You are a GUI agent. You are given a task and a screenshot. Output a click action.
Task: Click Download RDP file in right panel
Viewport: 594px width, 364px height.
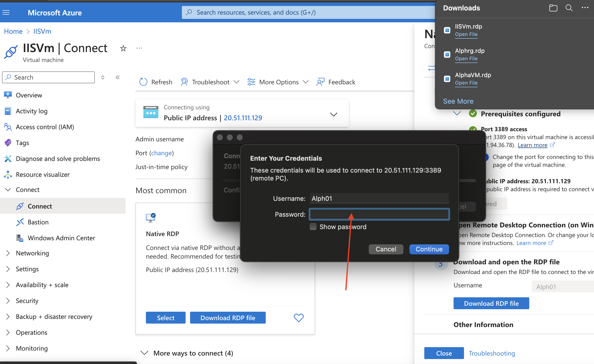[491, 303]
